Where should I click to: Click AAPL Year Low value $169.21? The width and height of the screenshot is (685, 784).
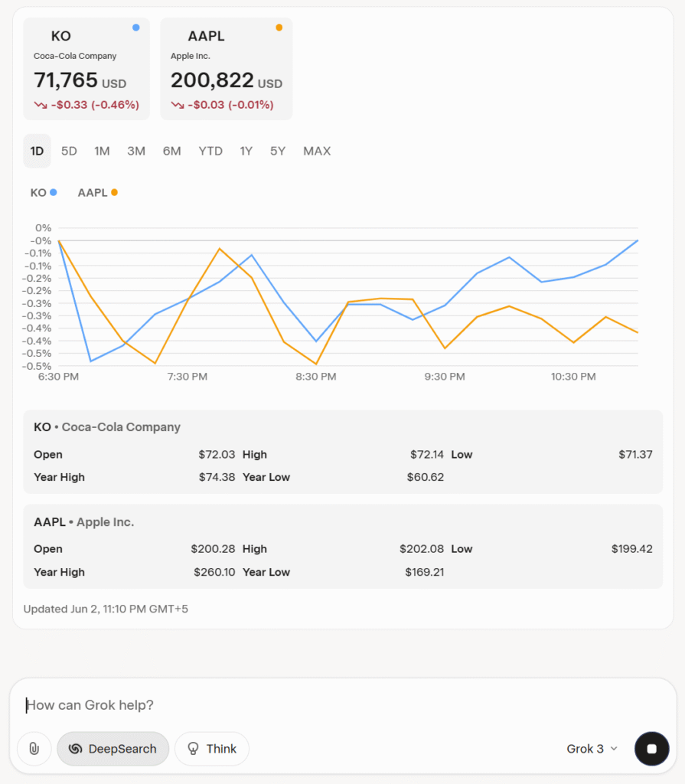click(425, 572)
